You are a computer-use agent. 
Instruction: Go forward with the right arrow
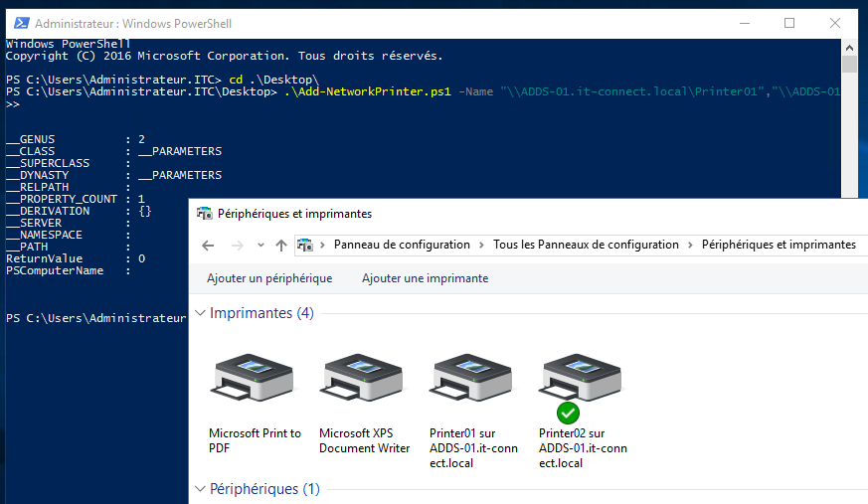237,246
